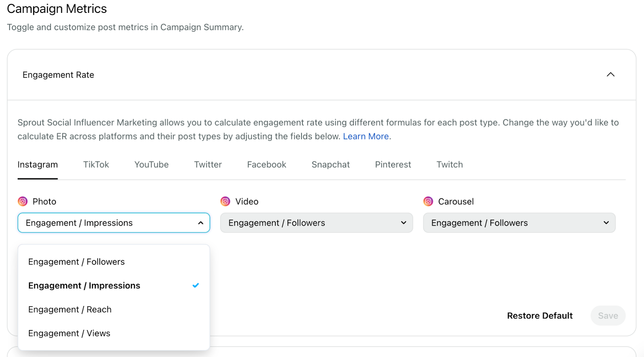Select Engagement / Followers option in list
The height and width of the screenshot is (357, 644).
click(114, 262)
